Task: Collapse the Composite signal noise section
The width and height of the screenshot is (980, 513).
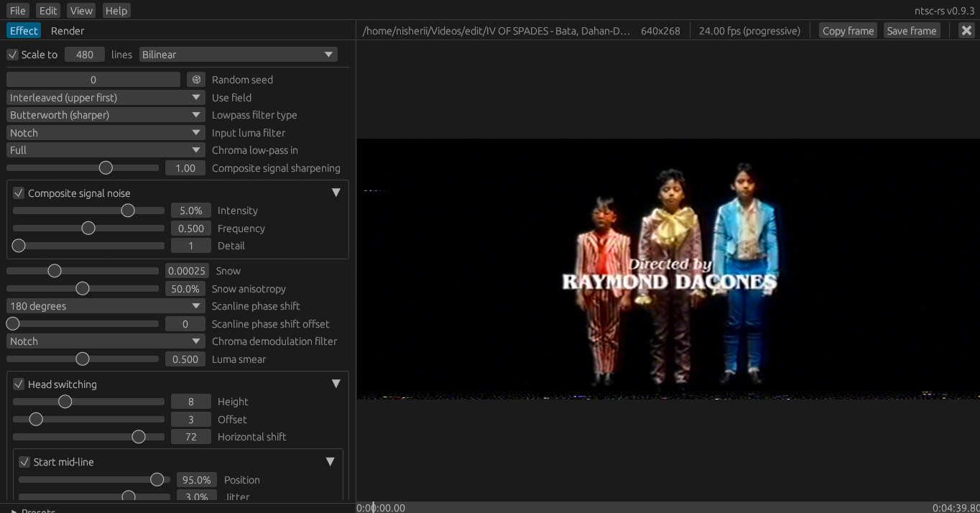Action: 336,193
